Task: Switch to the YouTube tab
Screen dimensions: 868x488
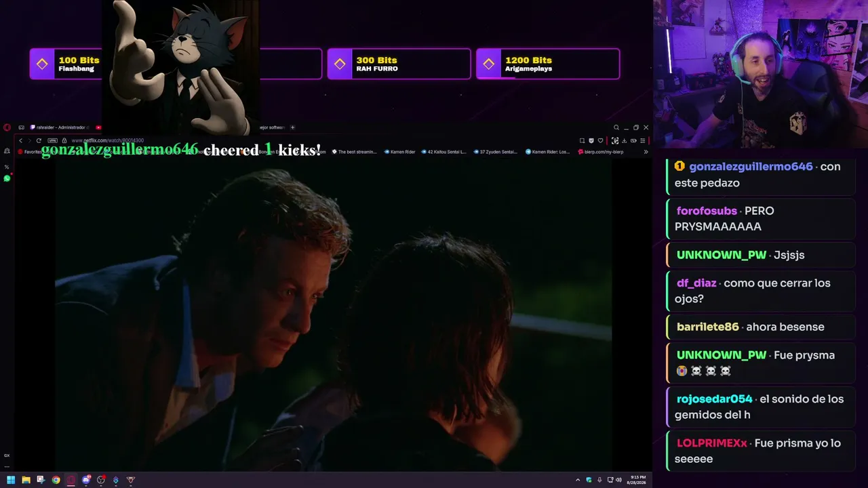Action: click(x=98, y=127)
